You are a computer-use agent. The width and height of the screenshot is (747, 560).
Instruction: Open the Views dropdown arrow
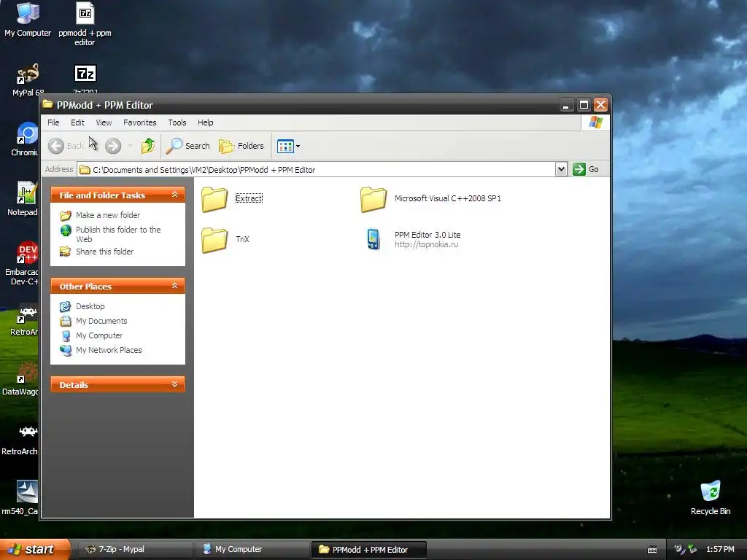[x=298, y=146]
